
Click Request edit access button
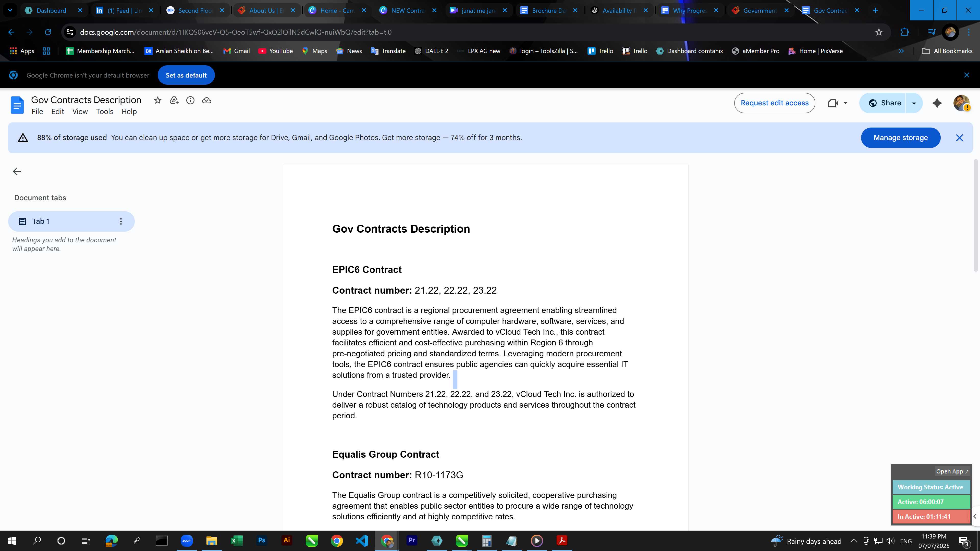coord(775,103)
